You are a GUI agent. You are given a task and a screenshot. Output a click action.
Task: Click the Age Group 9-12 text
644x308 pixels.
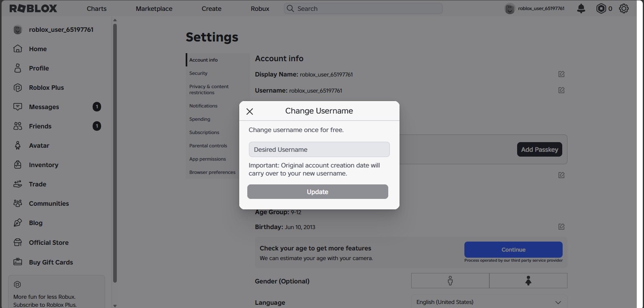pyautogui.click(x=278, y=212)
